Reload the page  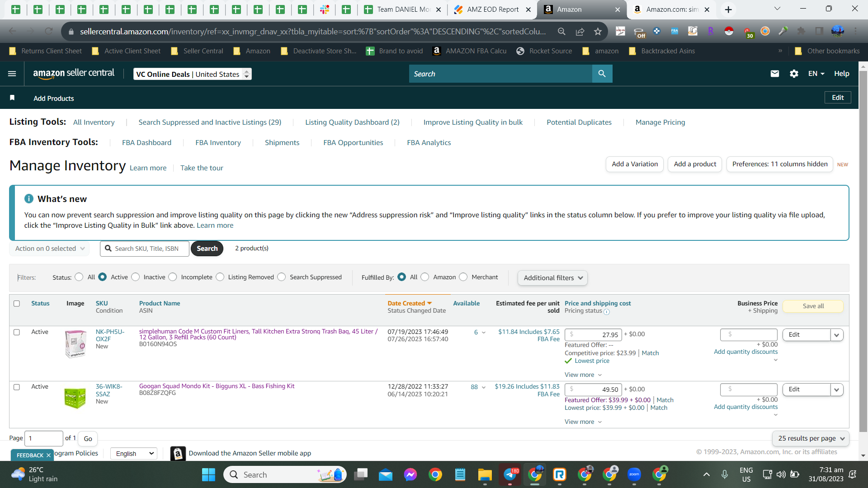point(49,31)
